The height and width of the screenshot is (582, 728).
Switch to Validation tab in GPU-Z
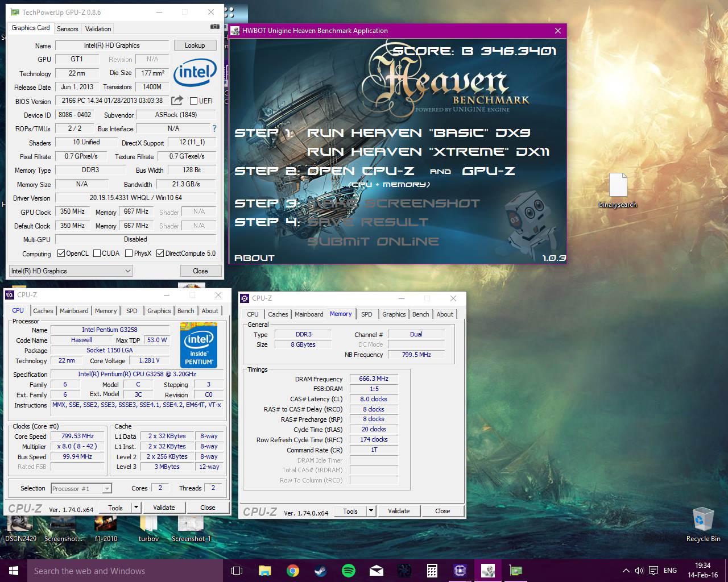click(98, 29)
